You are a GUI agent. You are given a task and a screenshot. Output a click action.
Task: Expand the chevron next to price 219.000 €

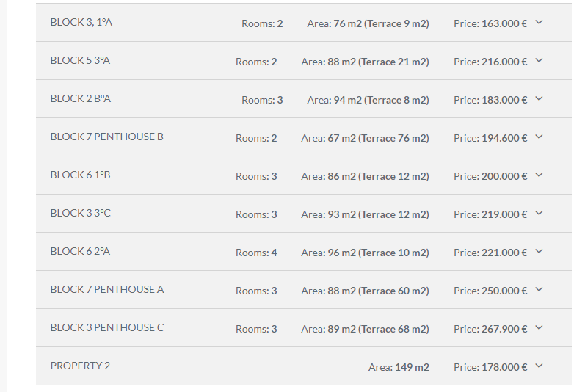click(x=539, y=214)
